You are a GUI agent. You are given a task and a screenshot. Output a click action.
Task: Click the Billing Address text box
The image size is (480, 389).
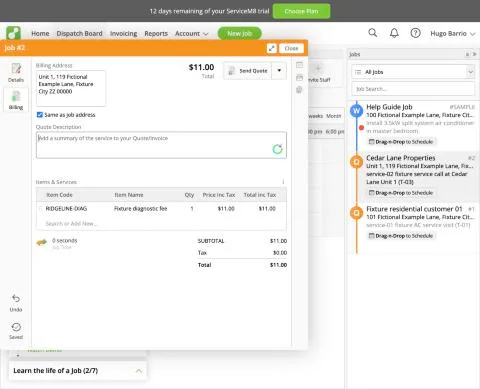pos(71,88)
